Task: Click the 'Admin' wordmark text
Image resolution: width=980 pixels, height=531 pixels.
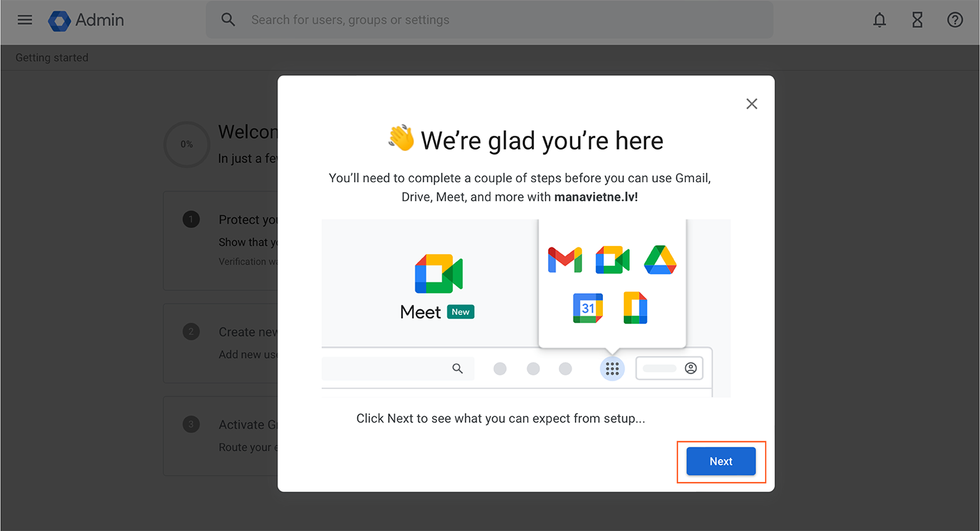Action: coord(100,20)
